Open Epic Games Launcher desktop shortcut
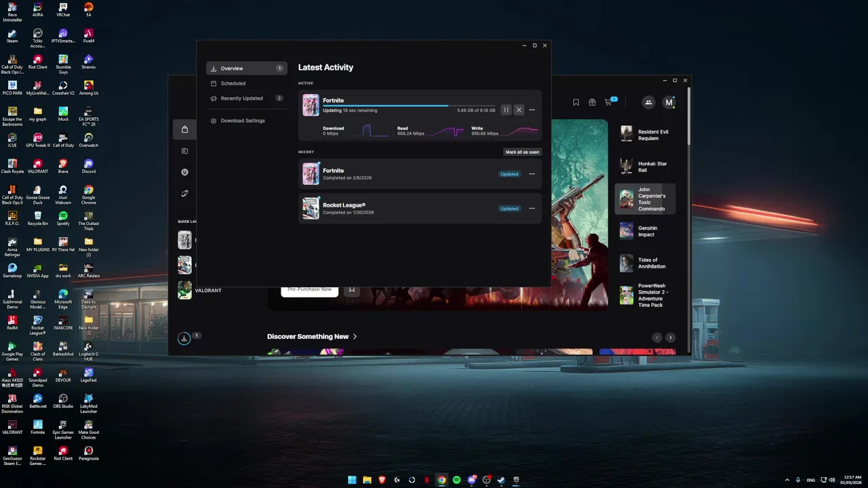868x488 pixels. [63, 430]
